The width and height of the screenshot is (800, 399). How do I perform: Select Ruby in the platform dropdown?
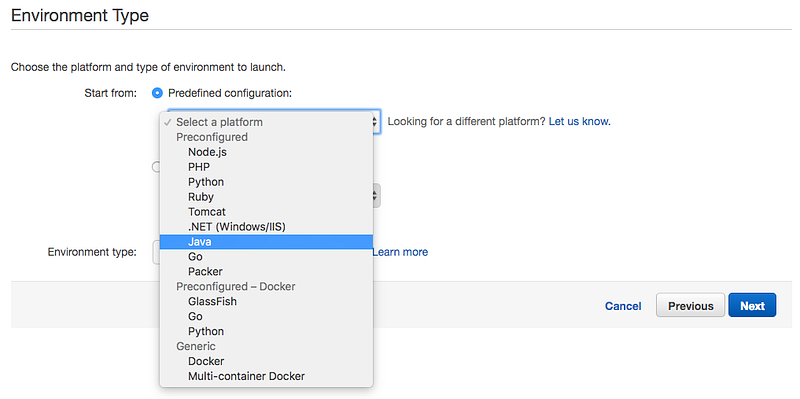(266, 196)
